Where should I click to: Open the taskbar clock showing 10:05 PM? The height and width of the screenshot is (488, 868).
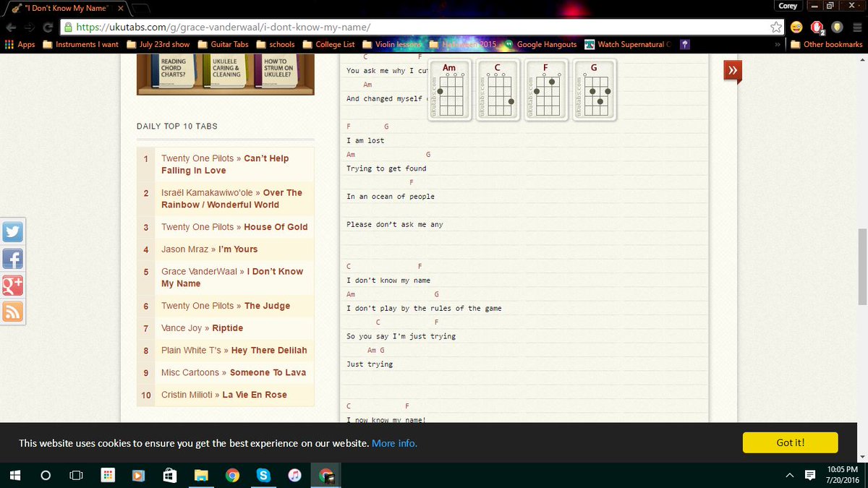[841, 475]
